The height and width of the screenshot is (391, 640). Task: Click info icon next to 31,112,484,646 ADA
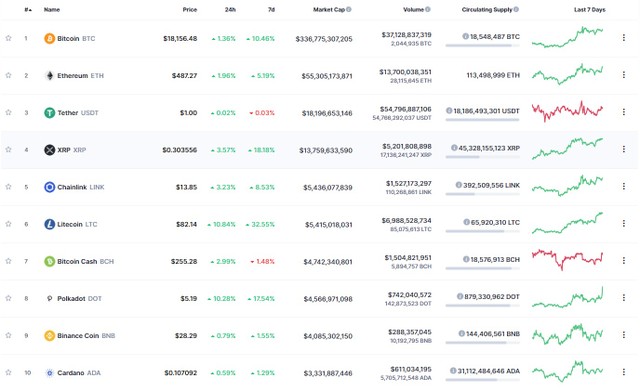[x=453, y=371]
